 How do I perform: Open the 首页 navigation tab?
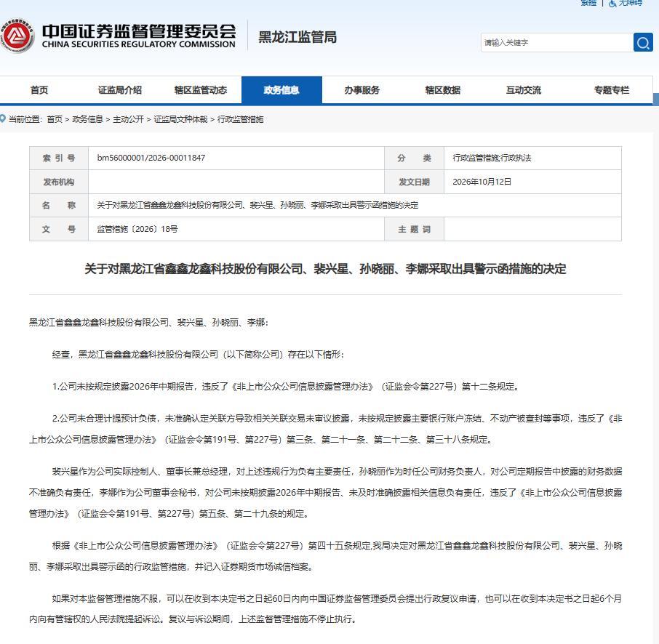point(39,90)
